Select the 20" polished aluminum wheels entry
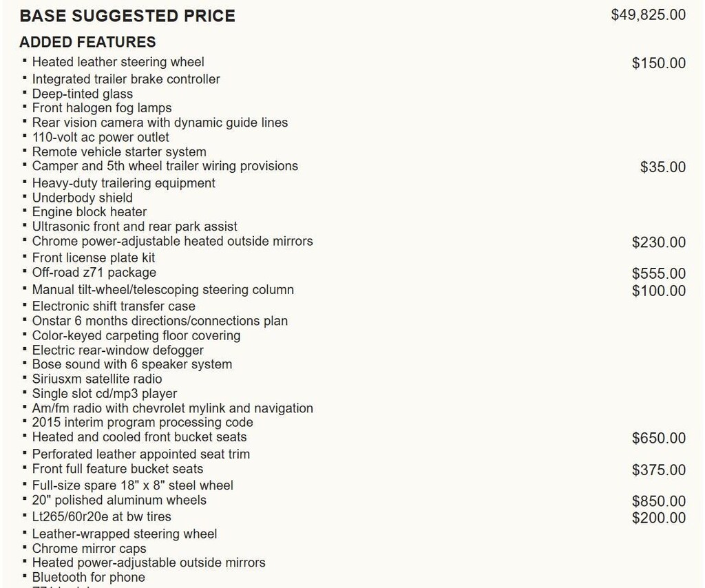This screenshot has height=588, width=705. [119, 500]
